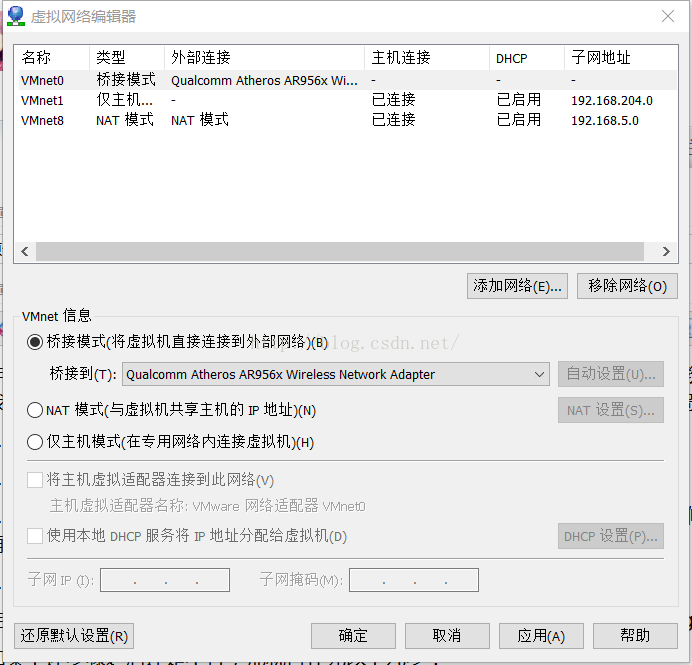
Task: Select the VMnet1 row
Action: point(347,100)
